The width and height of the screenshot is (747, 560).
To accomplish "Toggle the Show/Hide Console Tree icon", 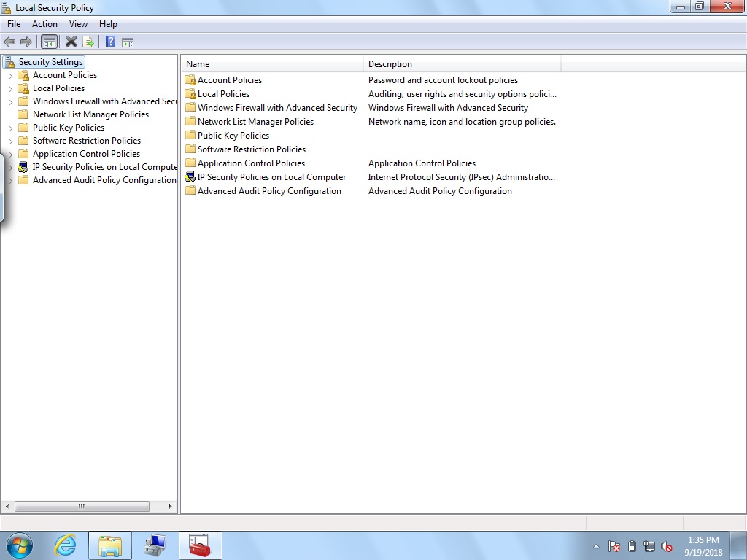I will point(49,42).
